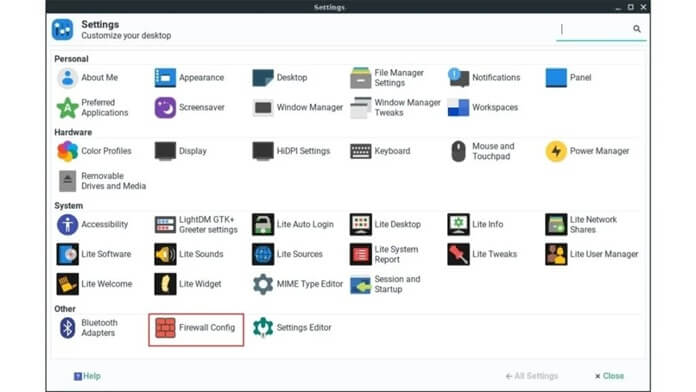This screenshot has height=392, width=696.
Task: Open Session and Startup icon
Action: (360, 284)
